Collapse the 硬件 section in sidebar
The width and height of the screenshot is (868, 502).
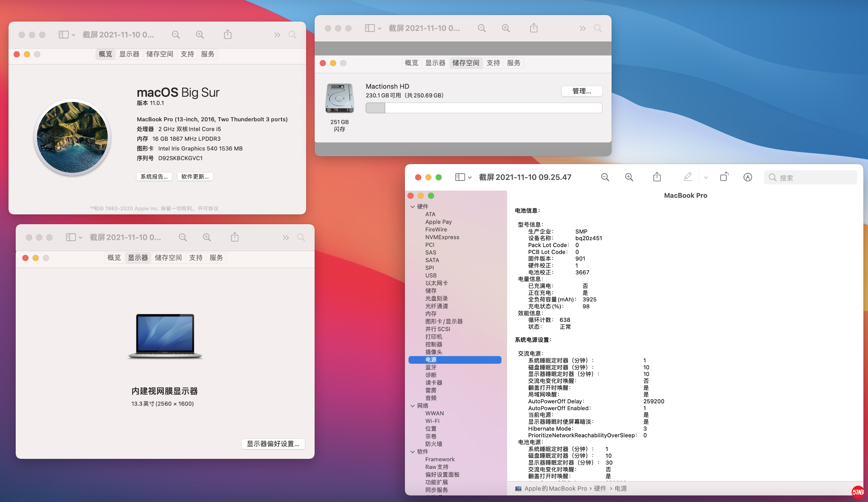pyautogui.click(x=413, y=207)
